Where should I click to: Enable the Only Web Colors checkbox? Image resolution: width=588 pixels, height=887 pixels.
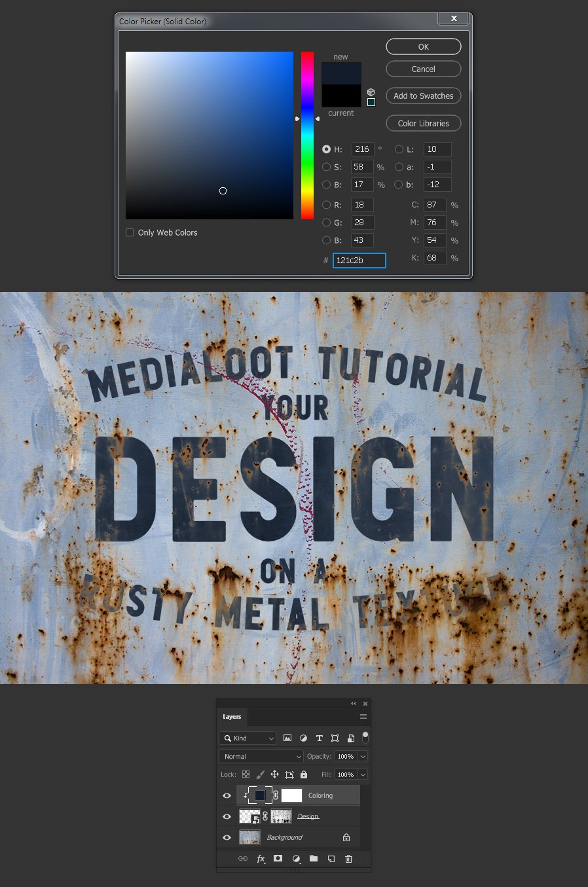pos(130,232)
